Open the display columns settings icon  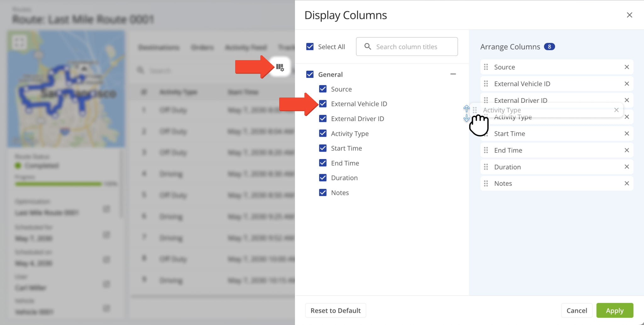[280, 67]
